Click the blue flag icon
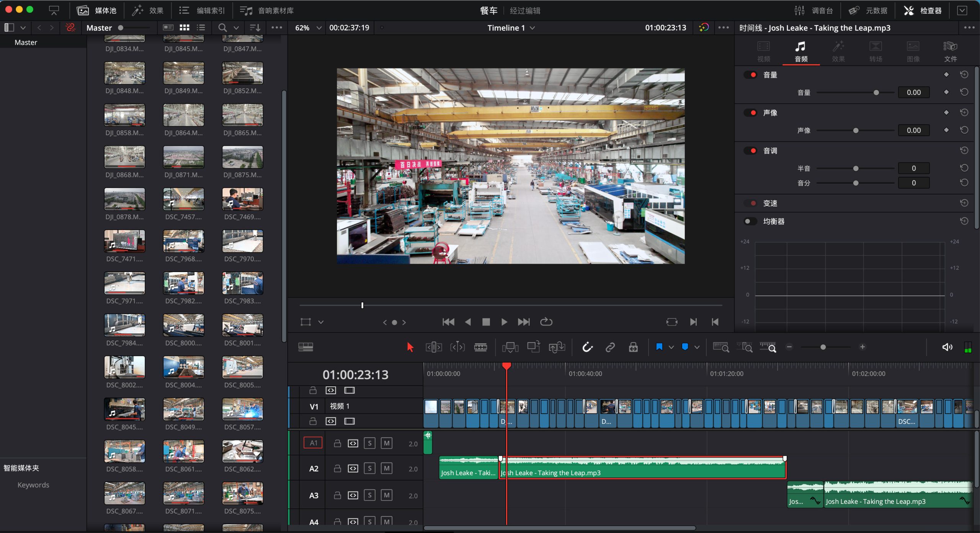Viewport: 980px width, 533px height. tap(659, 347)
